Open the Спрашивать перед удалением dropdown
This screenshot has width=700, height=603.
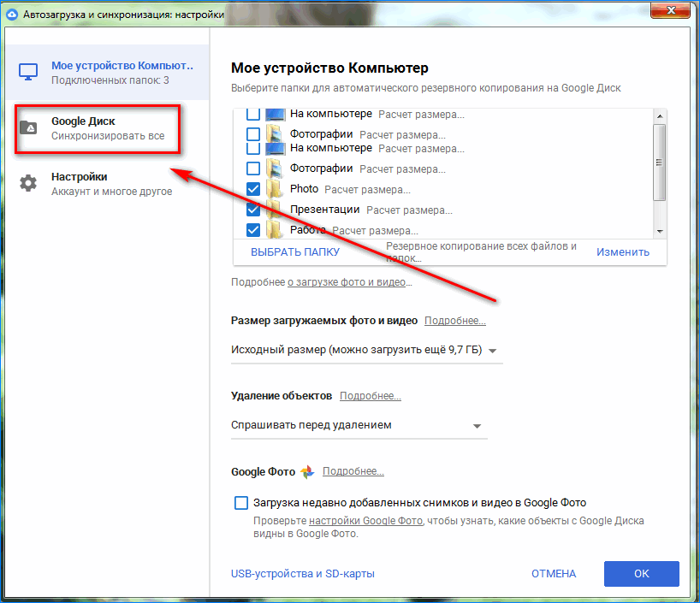point(359,425)
